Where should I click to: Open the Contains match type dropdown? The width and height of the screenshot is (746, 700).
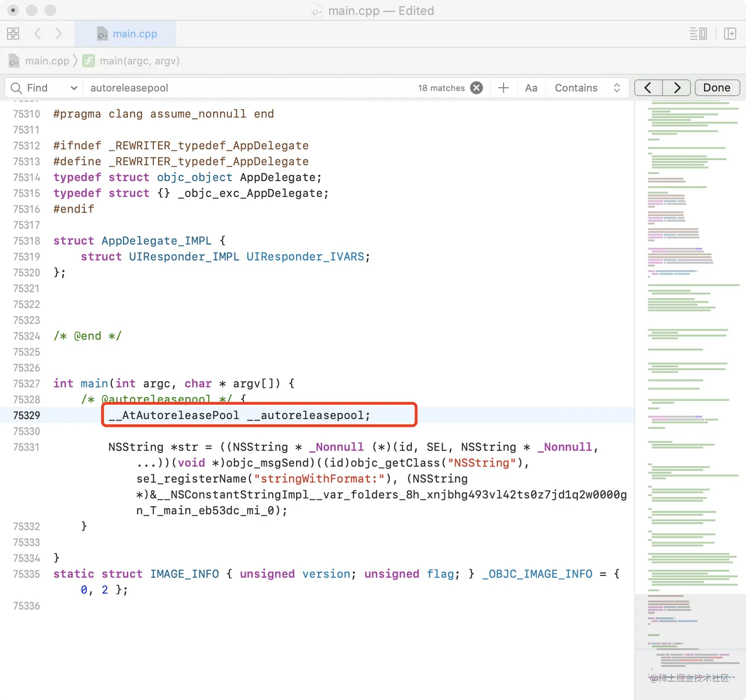[x=587, y=88]
